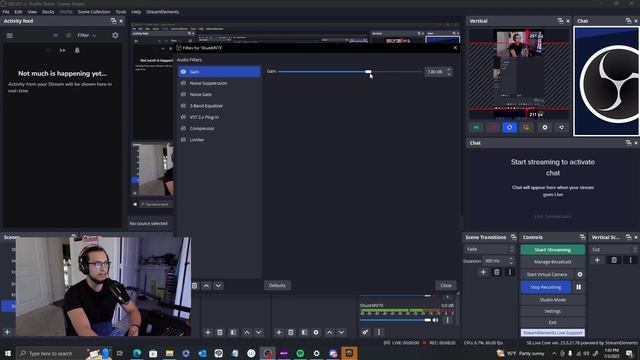
Task: Open source properties gear in Sources toolbar
Action: coord(316,333)
